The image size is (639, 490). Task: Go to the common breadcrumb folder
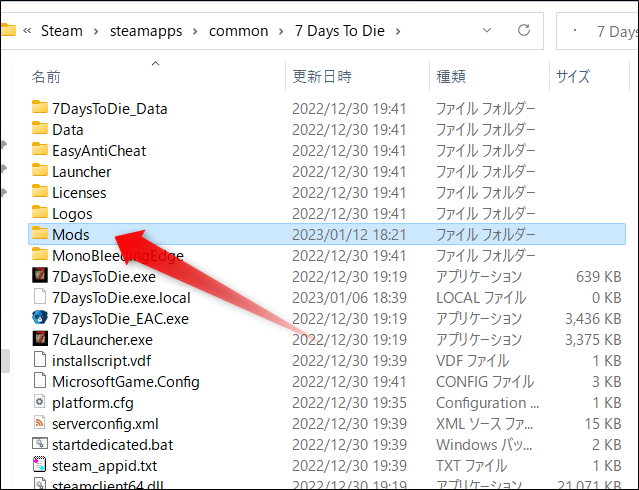238,31
